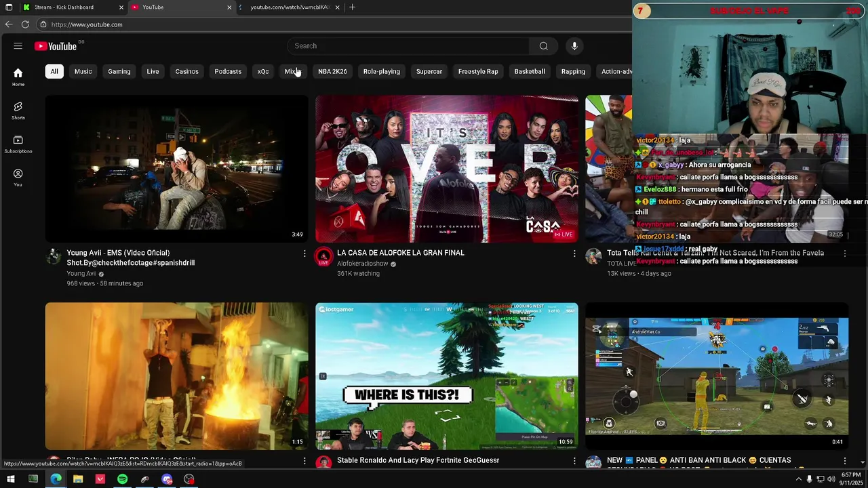Select the Music filter chip

[83, 71]
